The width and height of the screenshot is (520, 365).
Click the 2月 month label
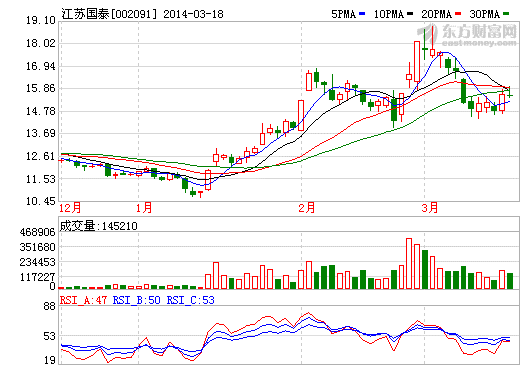[x=307, y=208]
